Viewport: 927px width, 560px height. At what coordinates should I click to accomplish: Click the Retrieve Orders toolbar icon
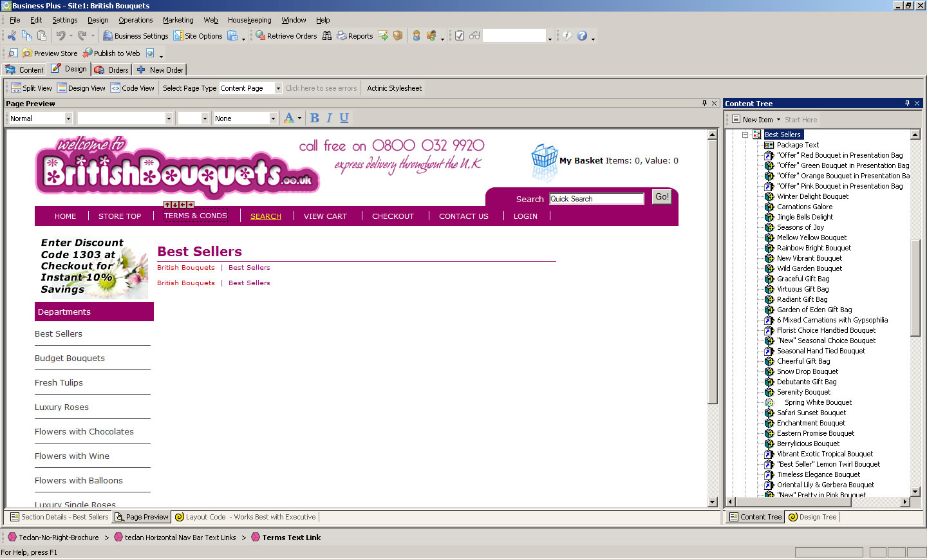261,36
